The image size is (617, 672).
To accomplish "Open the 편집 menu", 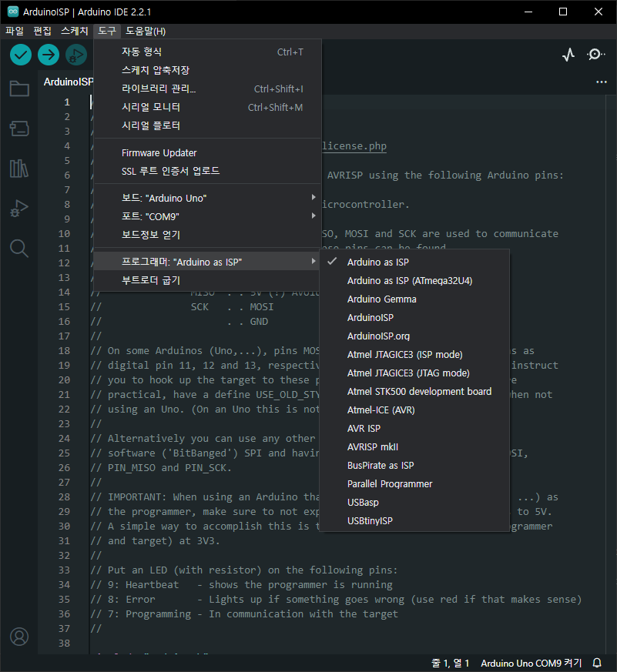I will [x=42, y=31].
